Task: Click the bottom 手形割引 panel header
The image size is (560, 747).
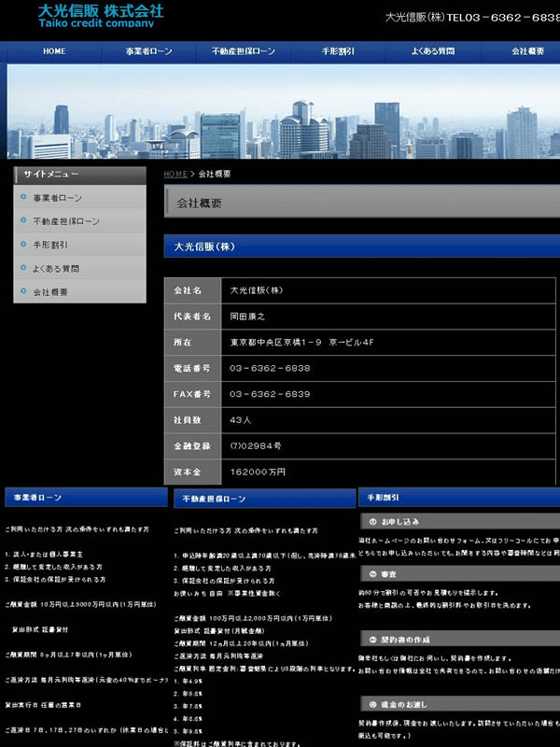Action: tap(459, 498)
